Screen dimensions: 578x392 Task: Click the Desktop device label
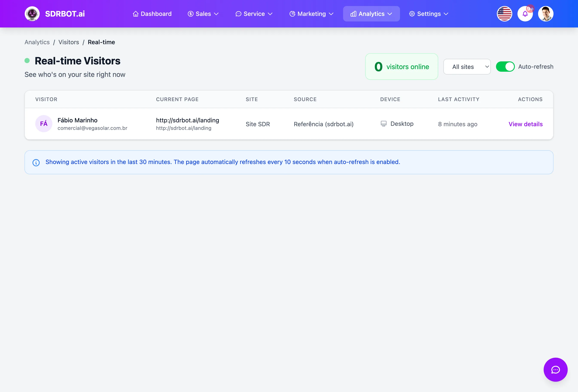click(402, 124)
